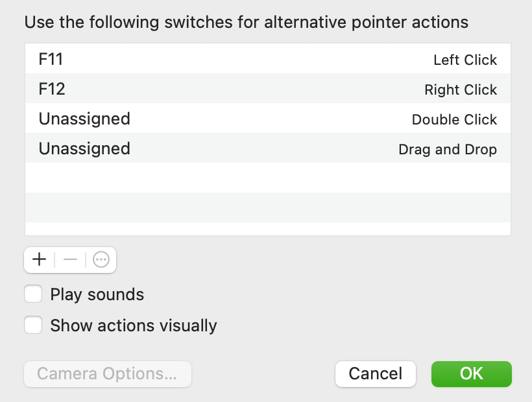The image size is (532, 402).
Task: Open Camera Options
Action: [x=108, y=374]
